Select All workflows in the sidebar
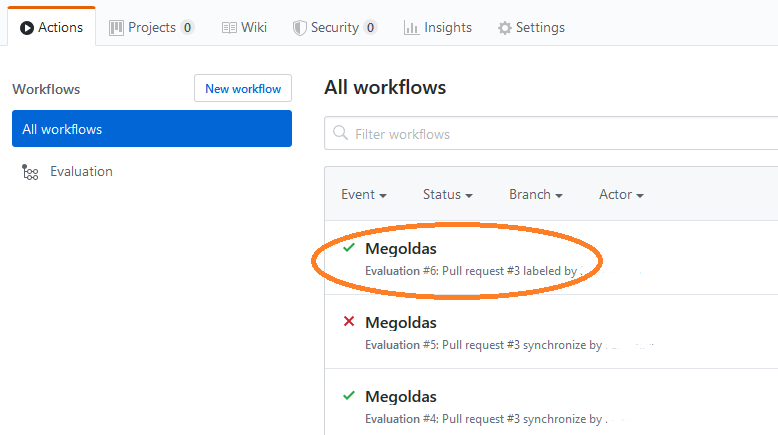Viewport: 778px width, 435px height. pyautogui.click(x=152, y=129)
